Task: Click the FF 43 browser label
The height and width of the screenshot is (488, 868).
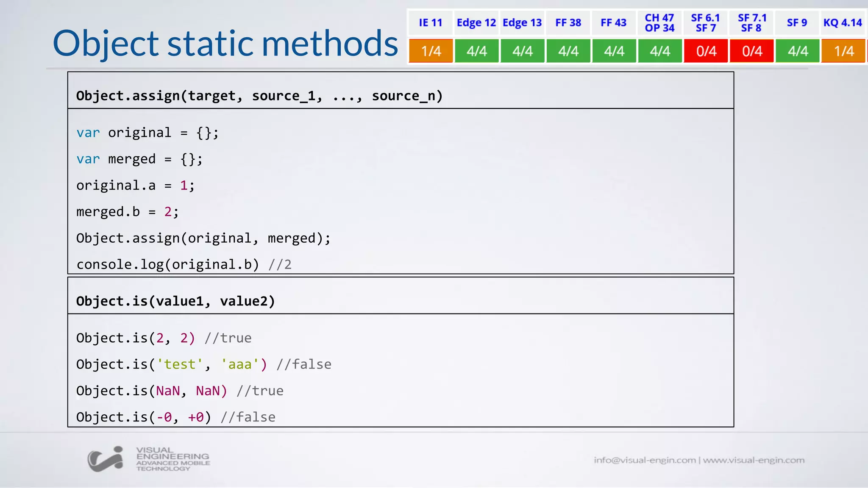Action: coord(613,23)
